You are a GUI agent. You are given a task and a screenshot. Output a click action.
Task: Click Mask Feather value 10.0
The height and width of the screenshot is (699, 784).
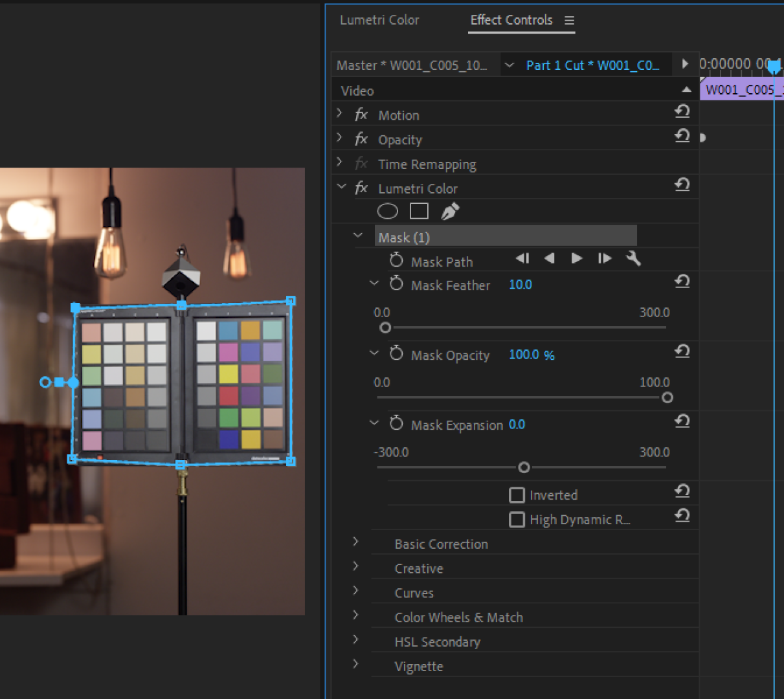pyautogui.click(x=521, y=285)
